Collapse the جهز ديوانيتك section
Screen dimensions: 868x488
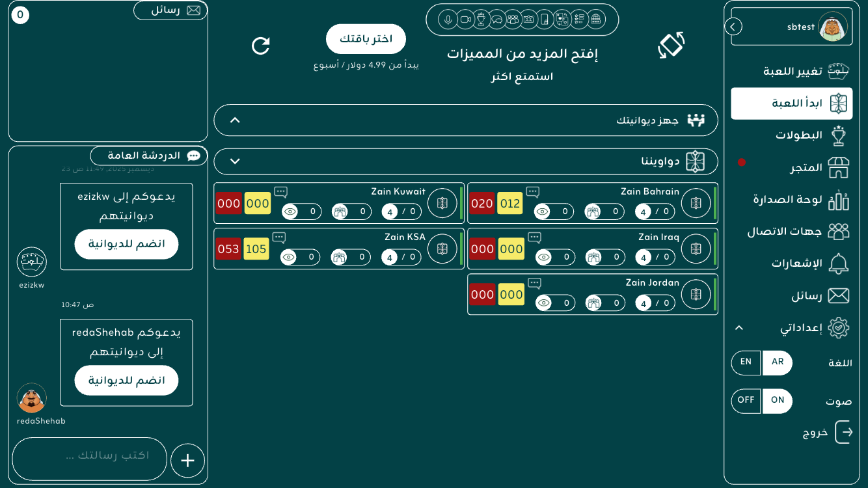point(236,120)
